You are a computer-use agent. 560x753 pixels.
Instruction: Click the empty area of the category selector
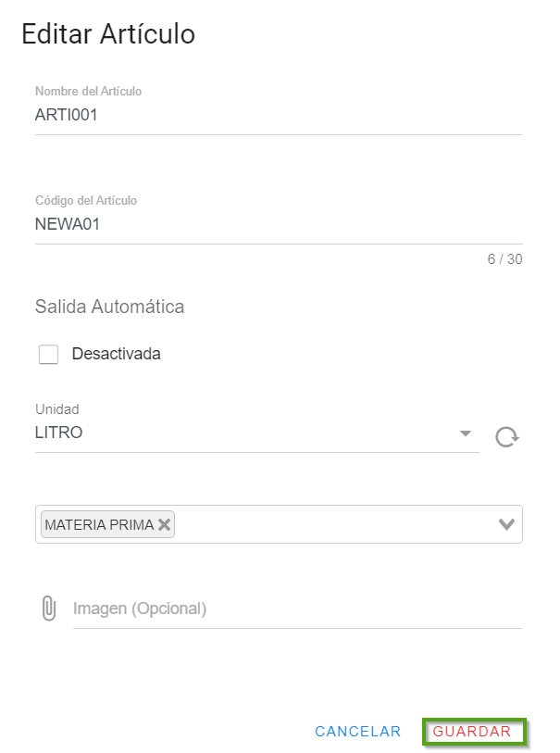click(333, 524)
